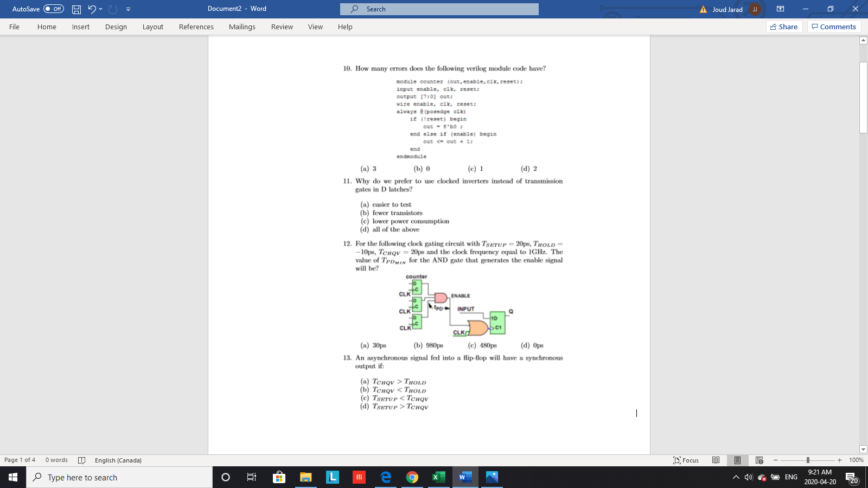The image size is (868, 488).
Task: Click the Undo icon
Action: click(x=91, y=9)
